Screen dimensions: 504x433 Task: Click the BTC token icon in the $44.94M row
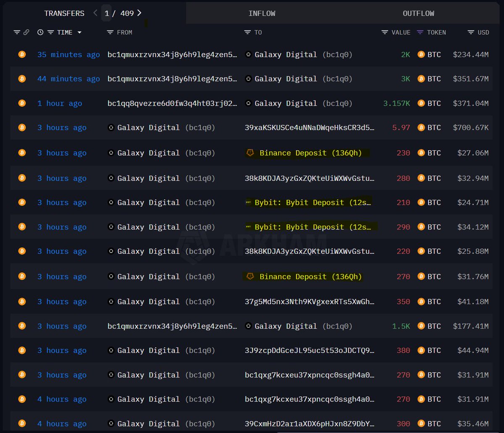click(x=421, y=350)
